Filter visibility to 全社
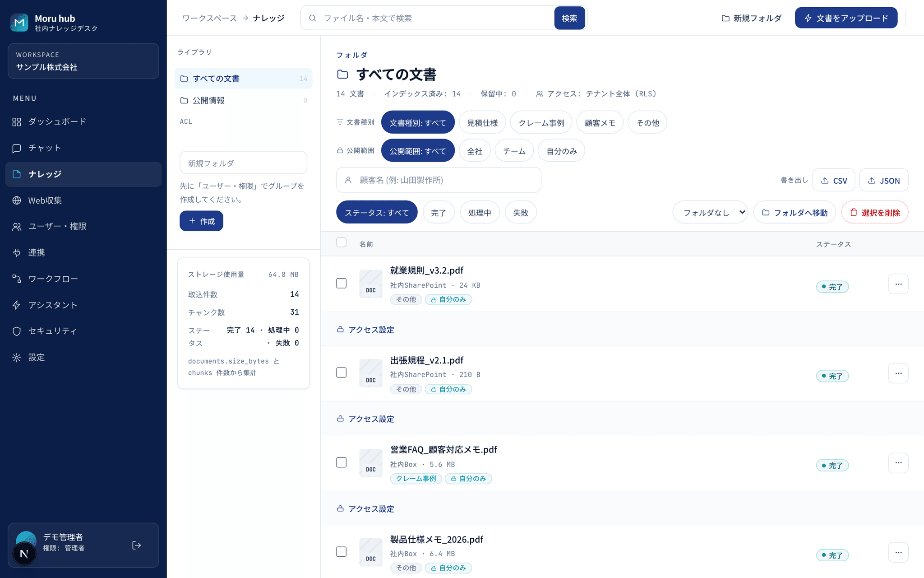 pos(475,151)
